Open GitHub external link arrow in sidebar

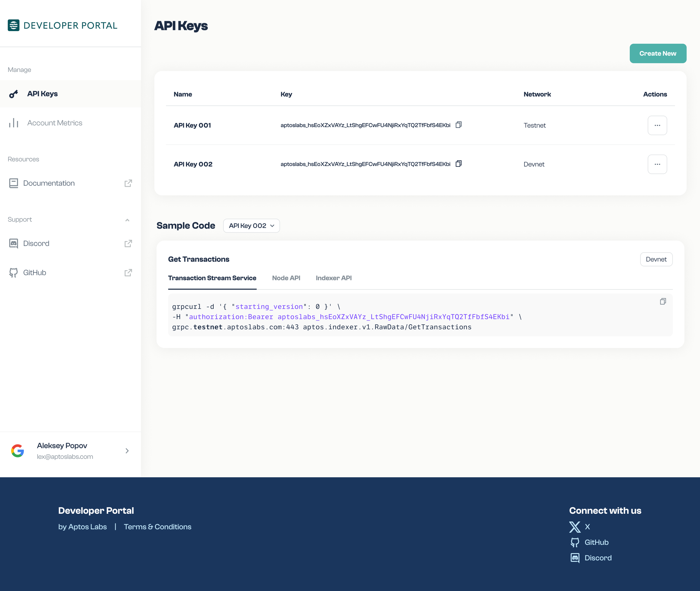(128, 273)
